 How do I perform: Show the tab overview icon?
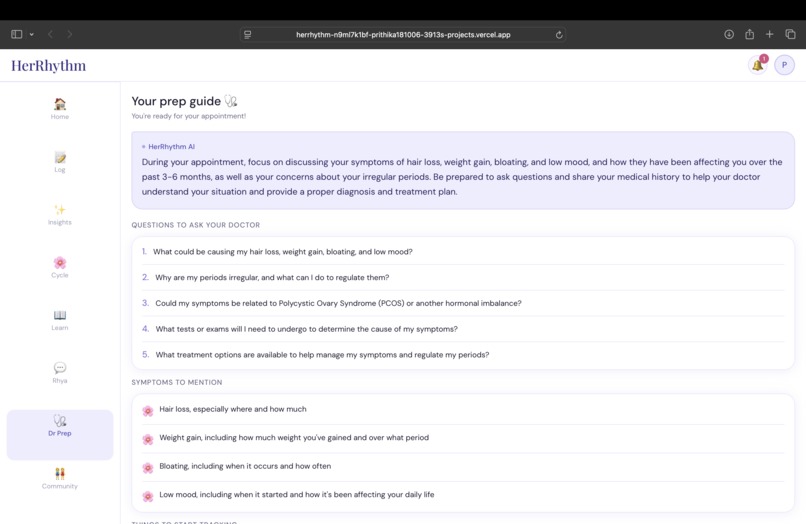coord(791,34)
